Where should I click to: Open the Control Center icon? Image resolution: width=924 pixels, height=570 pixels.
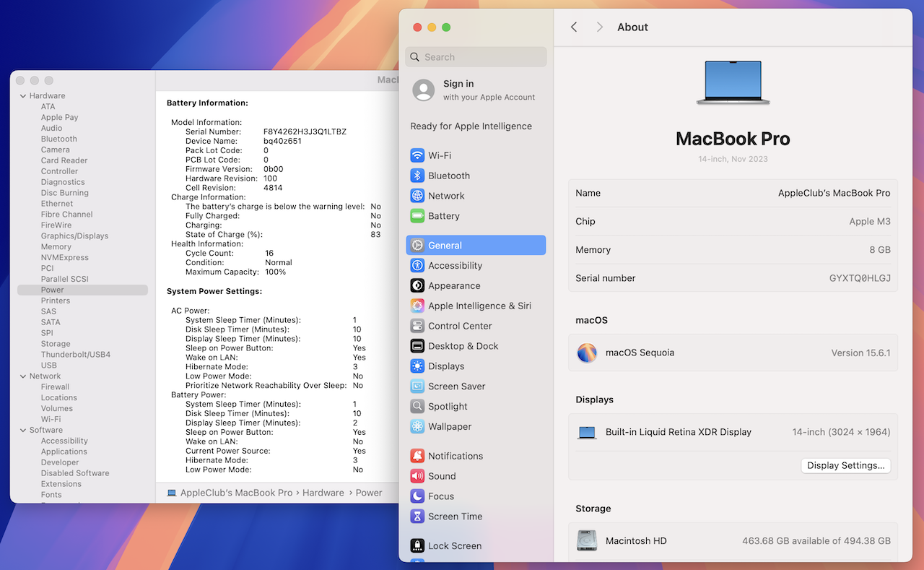pos(417,326)
